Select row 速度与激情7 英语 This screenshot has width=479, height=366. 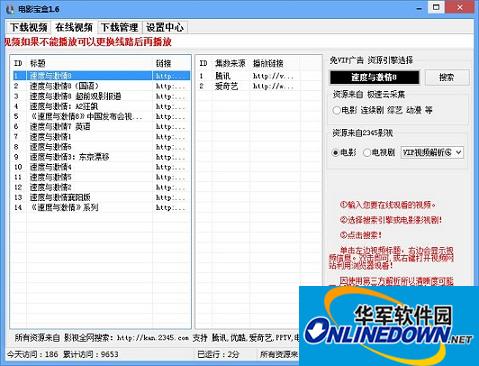(101, 127)
